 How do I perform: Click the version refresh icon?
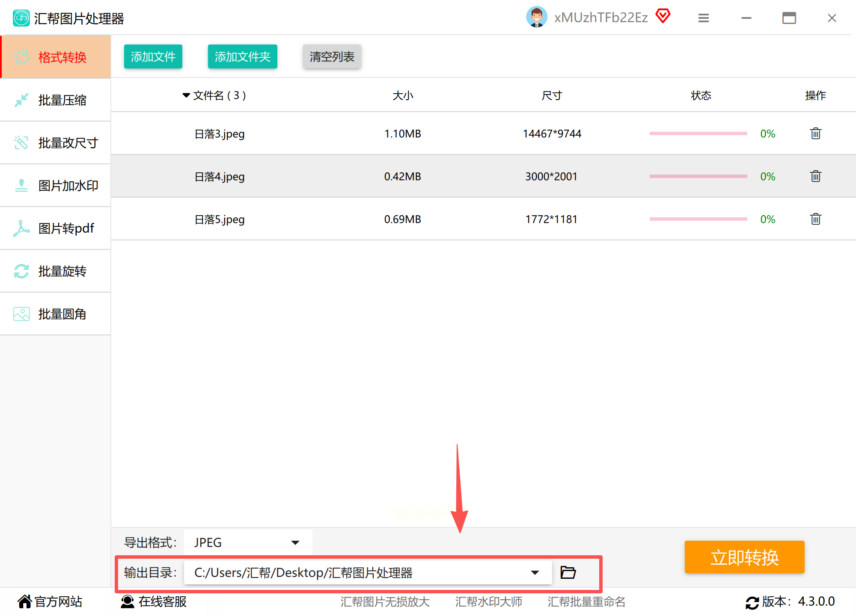tap(752, 602)
